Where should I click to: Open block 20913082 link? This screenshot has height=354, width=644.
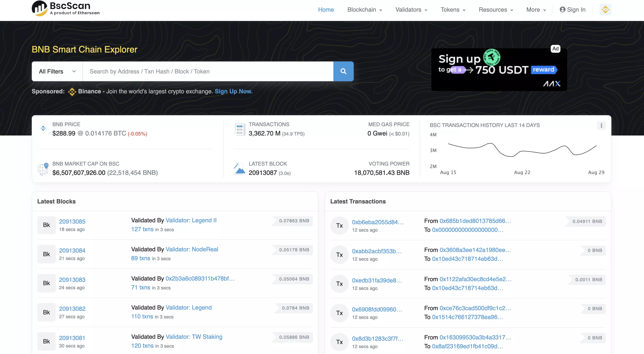pyautogui.click(x=72, y=309)
